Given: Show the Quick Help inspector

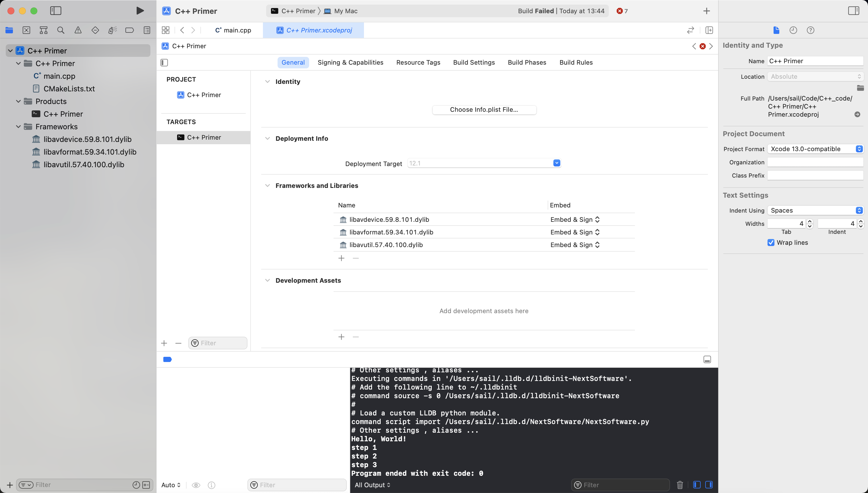Looking at the screenshot, I should pos(811,30).
